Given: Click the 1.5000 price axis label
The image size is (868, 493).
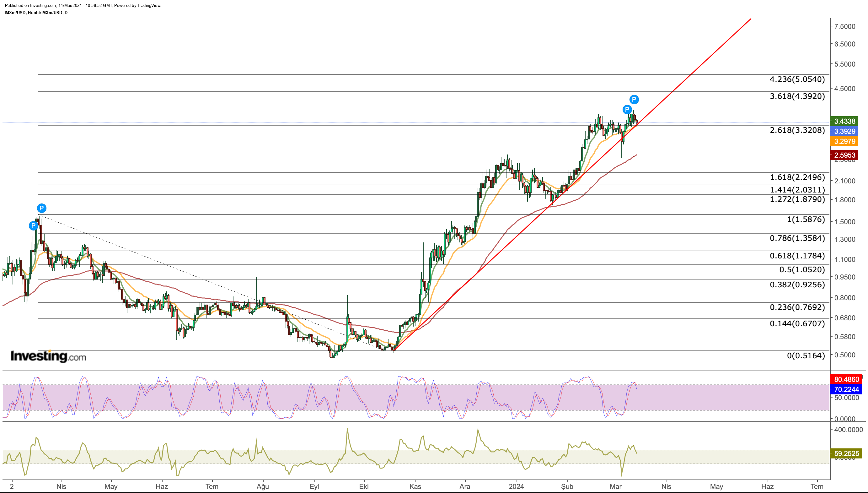Looking at the screenshot, I should (x=845, y=222).
